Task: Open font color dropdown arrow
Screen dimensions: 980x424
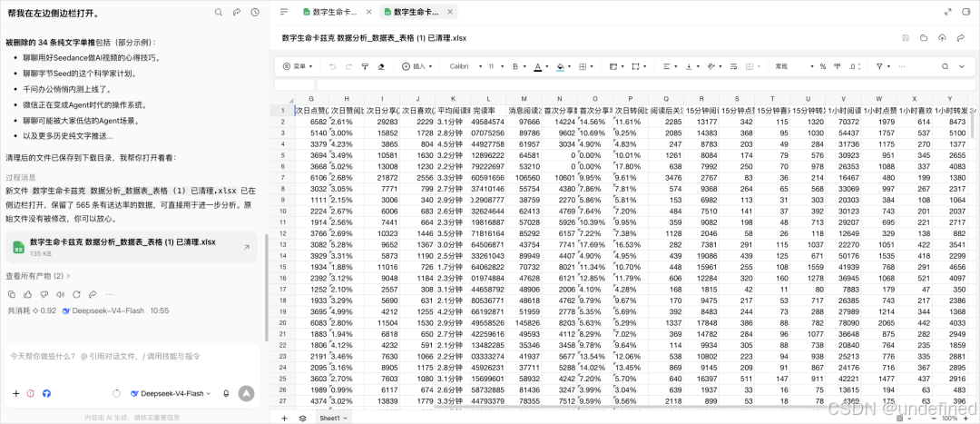Action: 547,66
